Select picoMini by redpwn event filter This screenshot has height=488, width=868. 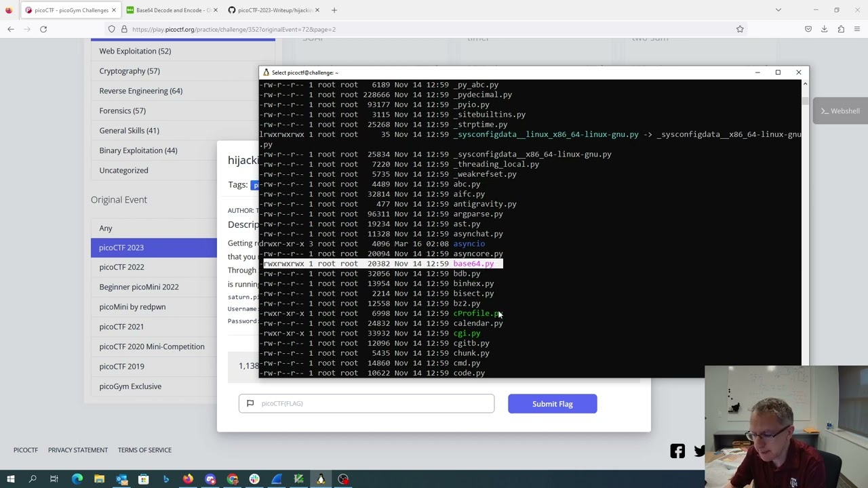tap(132, 306)
